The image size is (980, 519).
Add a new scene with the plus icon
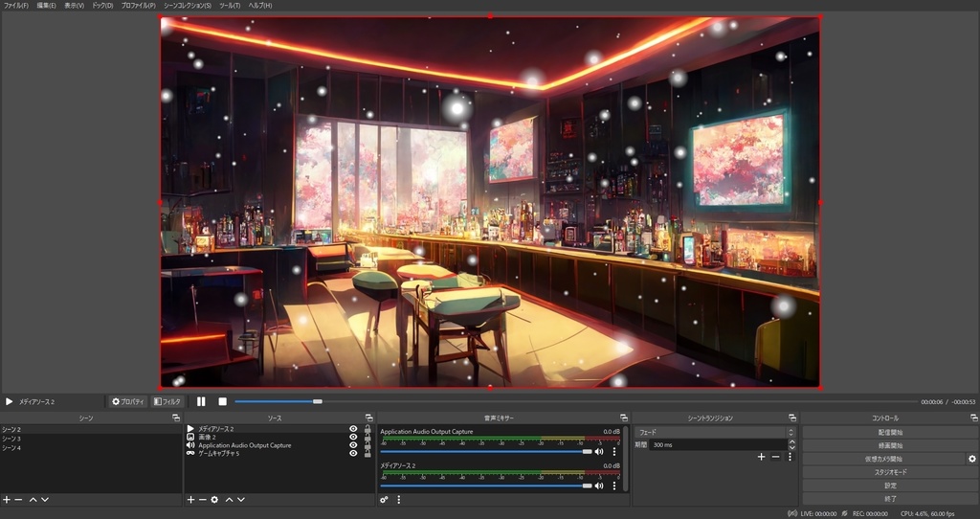(7, 500)
